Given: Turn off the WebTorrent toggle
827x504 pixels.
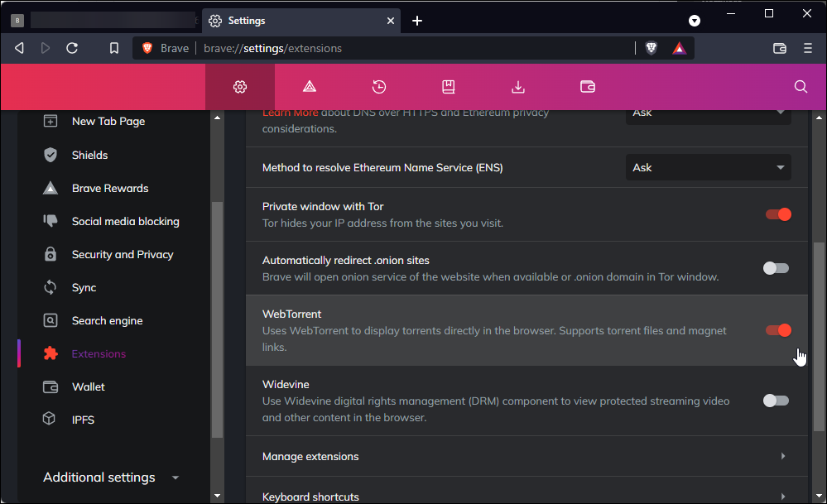Looking at the screenshot, I should pyautogui.click(x=777, y=329).
